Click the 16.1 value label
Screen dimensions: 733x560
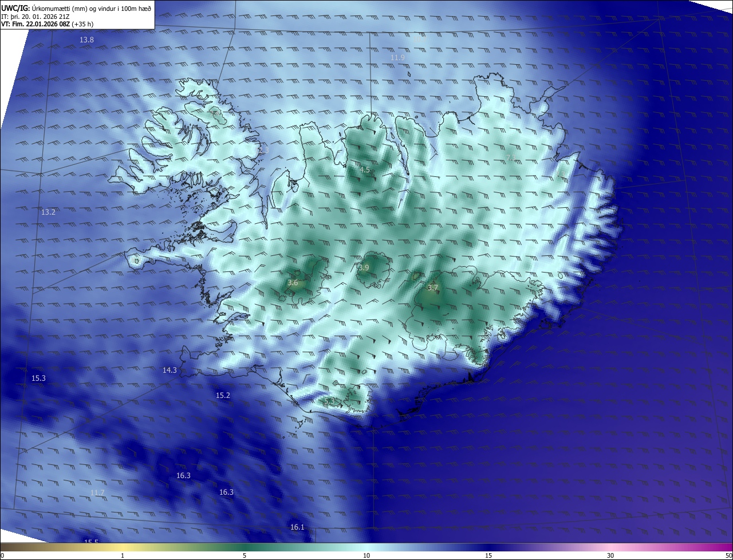[x=297, y=527]
